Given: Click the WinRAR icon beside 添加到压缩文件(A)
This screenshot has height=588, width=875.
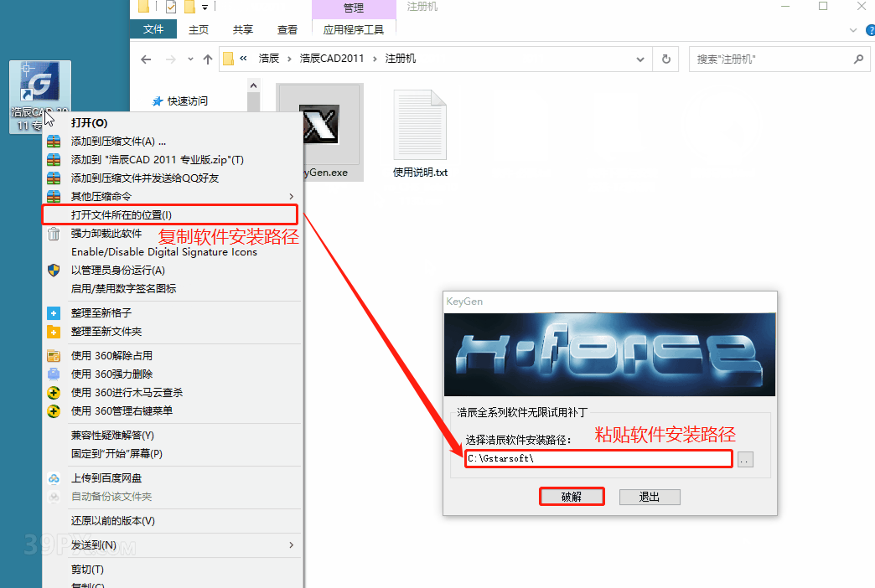Looking at the screenshot, I should pyautogui.click(x=54, y=140).
